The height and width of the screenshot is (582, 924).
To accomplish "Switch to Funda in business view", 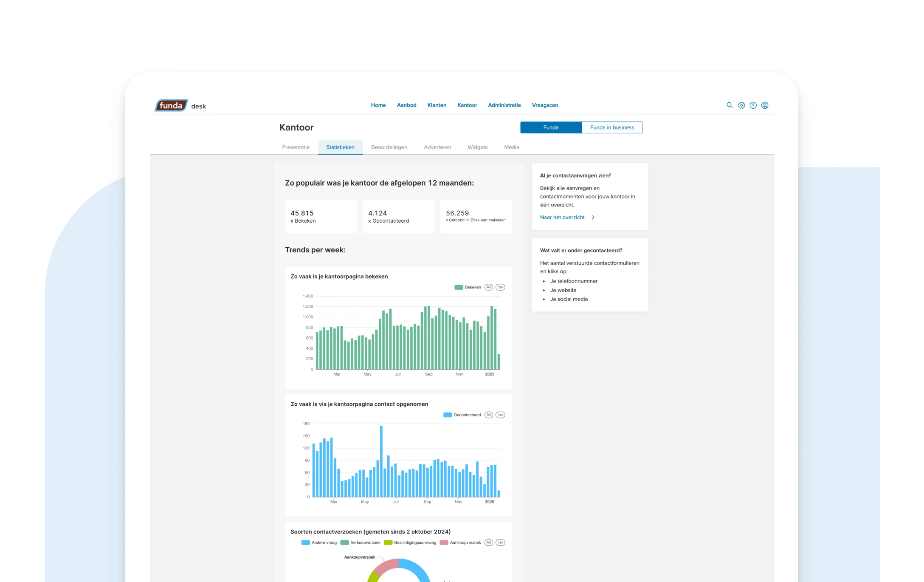I will pos(611,127).
